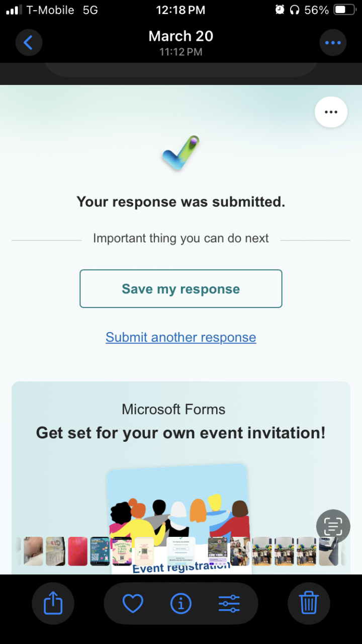The width and height of the screenshot is (362, 644).
Task: Tap the March 20 date title
Action: (x=181, y=36)
